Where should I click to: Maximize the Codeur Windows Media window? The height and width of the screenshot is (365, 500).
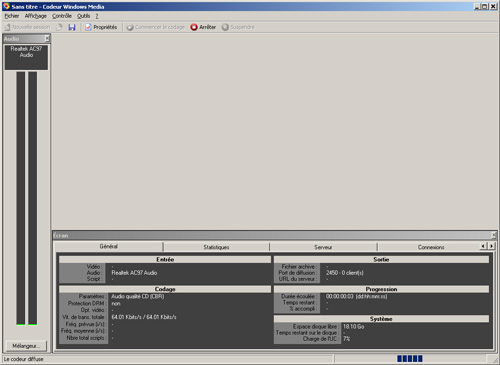coord(485,6)
